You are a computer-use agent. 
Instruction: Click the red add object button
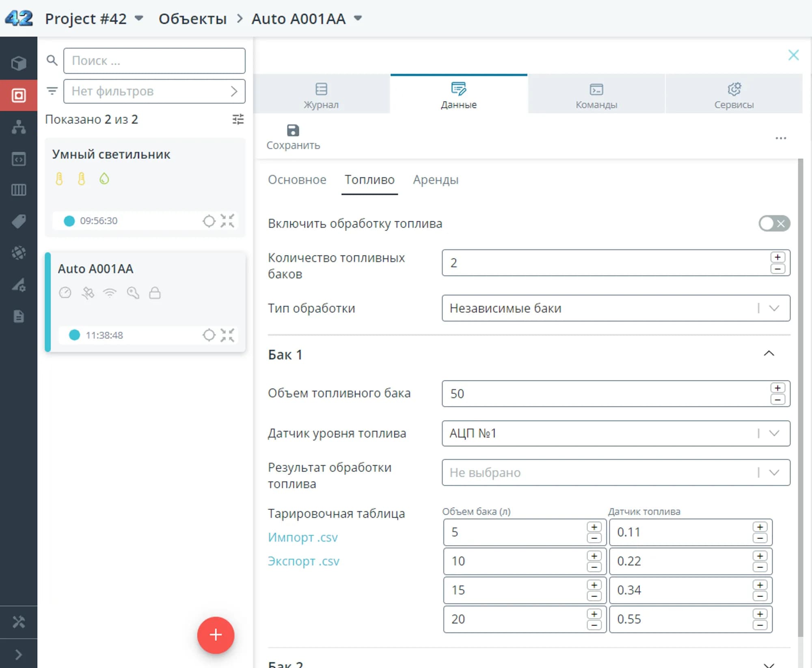[x=216, y=635]
